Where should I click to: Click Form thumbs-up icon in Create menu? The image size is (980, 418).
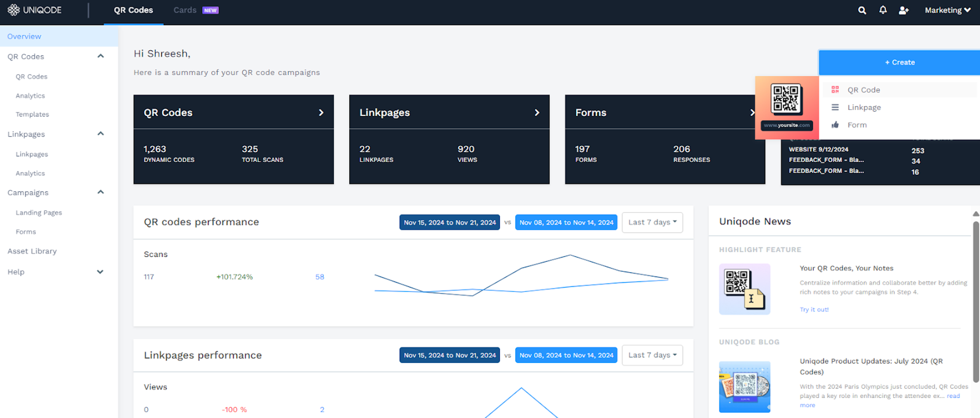pos(835,125)
